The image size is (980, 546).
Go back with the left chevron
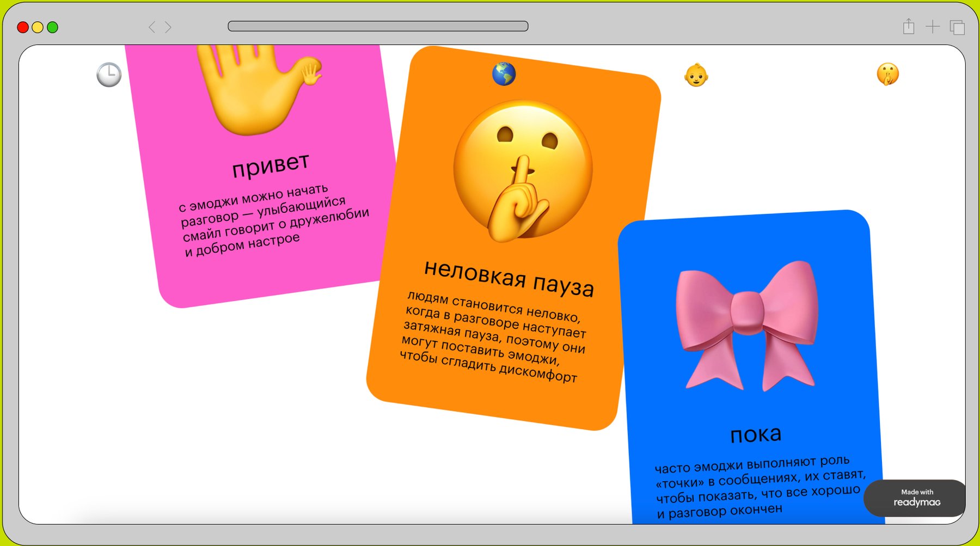point(152,27)
